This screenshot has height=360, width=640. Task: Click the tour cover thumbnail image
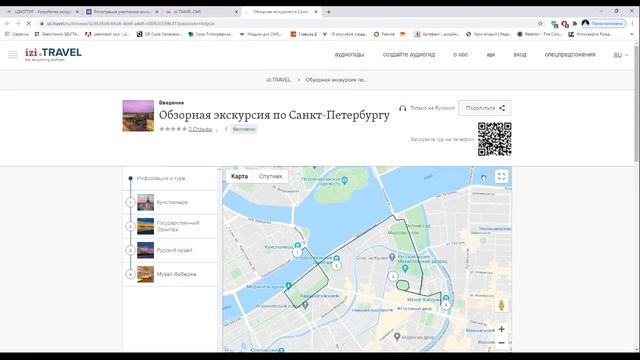[x=138, y=116]
